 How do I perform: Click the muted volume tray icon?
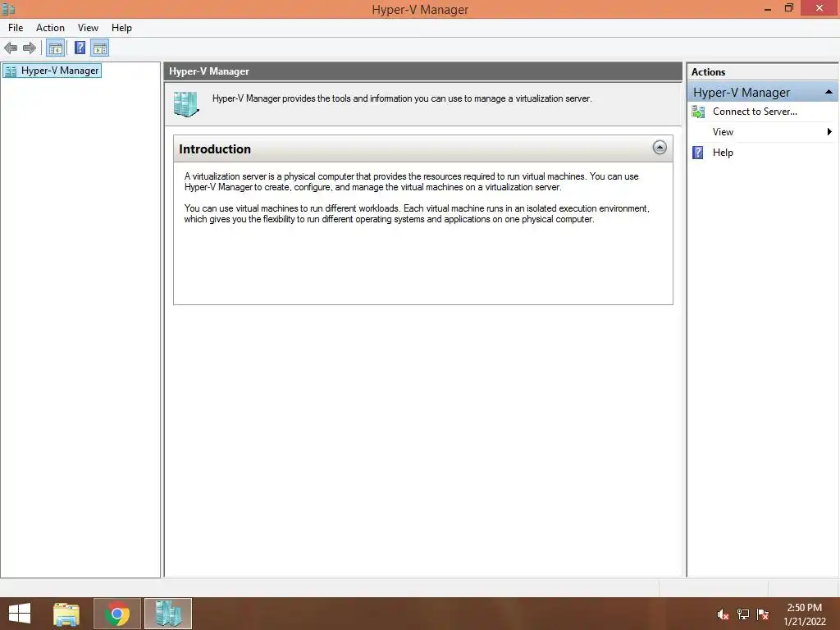point(723,614)
